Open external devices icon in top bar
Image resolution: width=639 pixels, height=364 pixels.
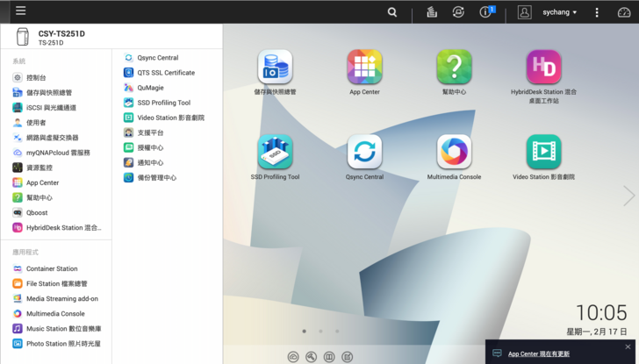(458, 12)
